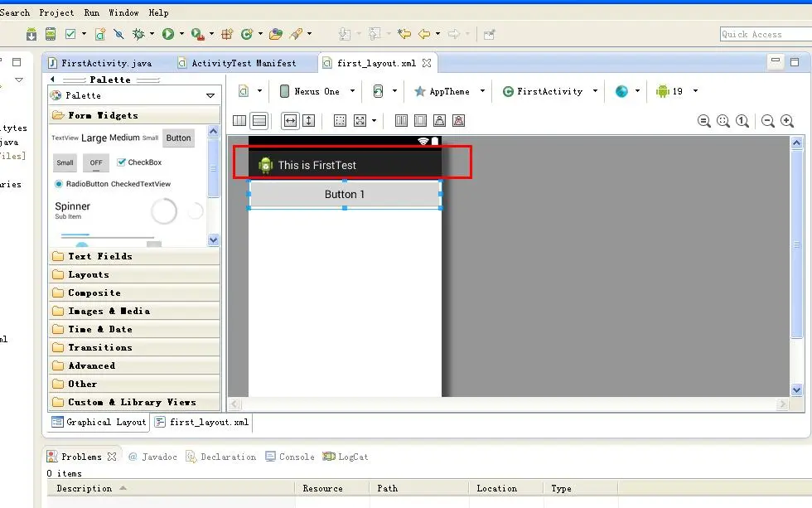Click the New Java Package icon

pyautogui.click(x=227, y=34)
